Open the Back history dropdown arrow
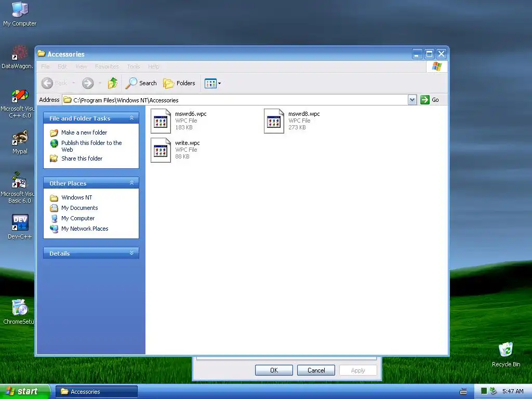The image size is (532, 399). point(74,83)
